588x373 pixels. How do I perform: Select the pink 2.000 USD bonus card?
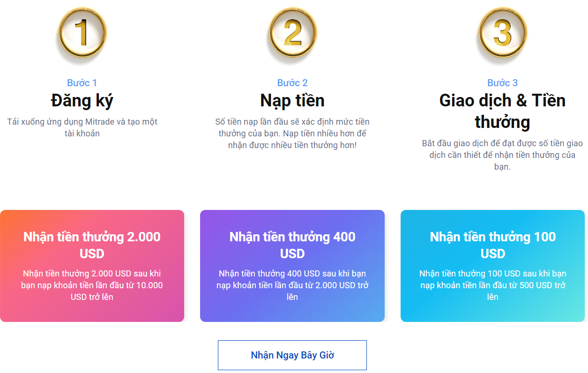point(92,265)
